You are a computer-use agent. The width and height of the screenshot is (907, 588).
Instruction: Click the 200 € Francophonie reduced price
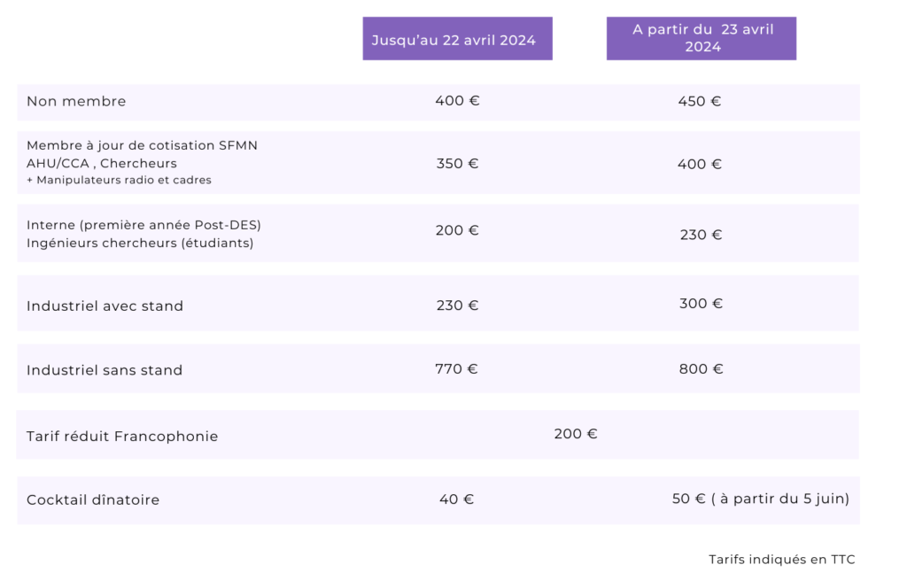point(576,434)
